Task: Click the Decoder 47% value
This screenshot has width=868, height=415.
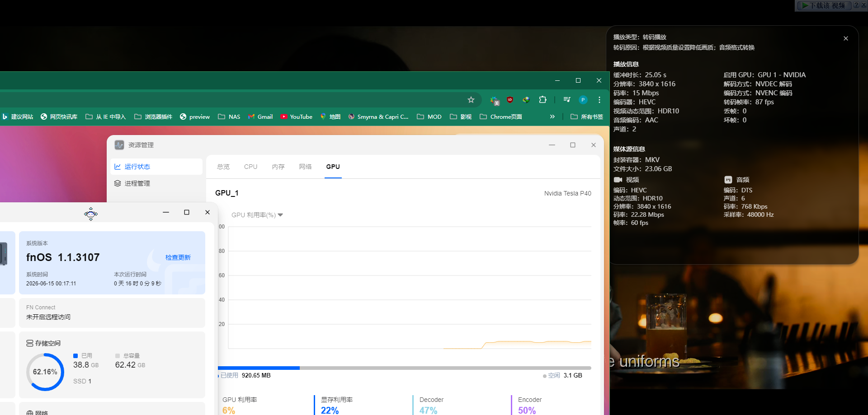Action: (428, 410)
